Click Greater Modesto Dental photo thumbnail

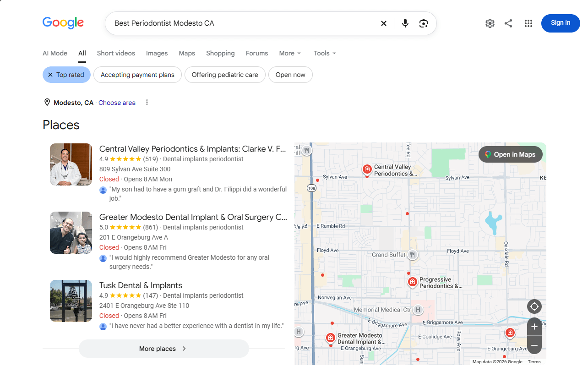point(71,233)
